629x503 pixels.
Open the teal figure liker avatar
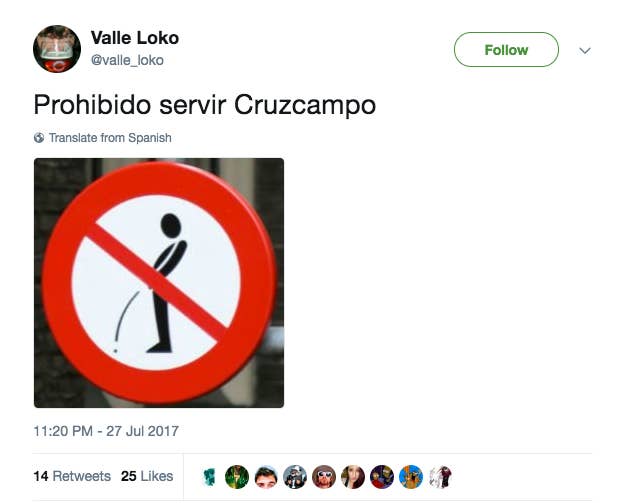[x=209, y=477]
